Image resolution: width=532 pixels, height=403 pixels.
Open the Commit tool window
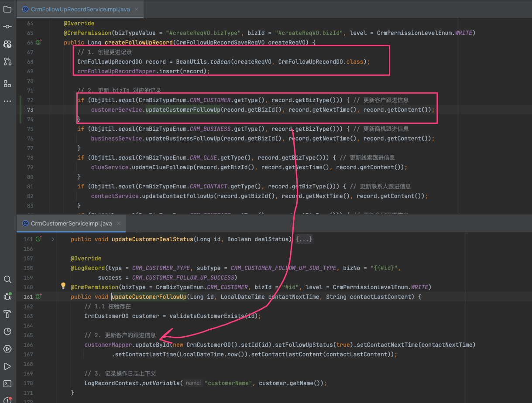point(7,27)
